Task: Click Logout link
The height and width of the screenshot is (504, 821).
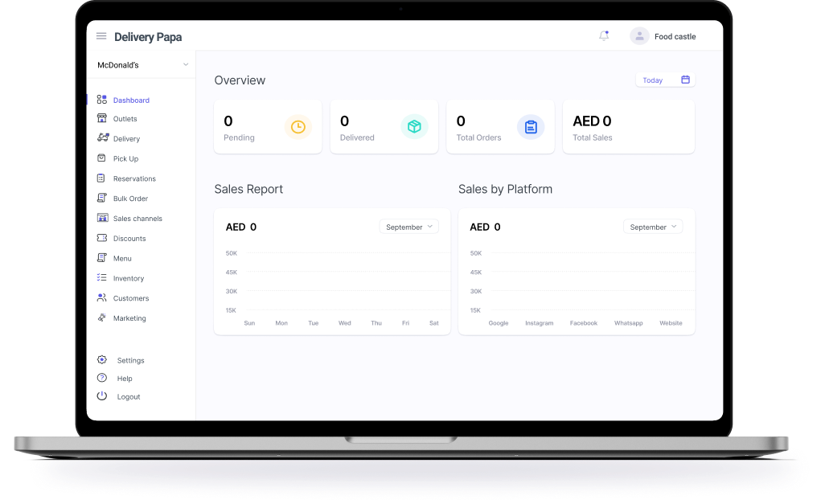Action: 129,397
